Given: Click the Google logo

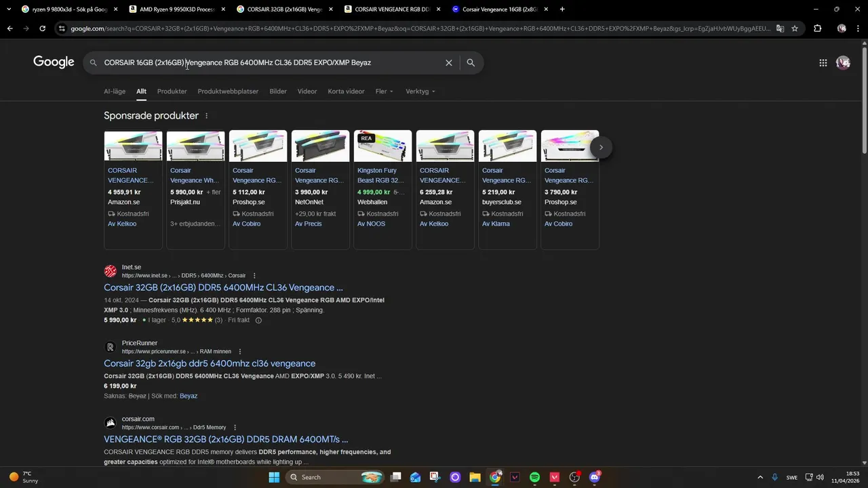Looking at the screenshot, I should [x=54, y=62].
